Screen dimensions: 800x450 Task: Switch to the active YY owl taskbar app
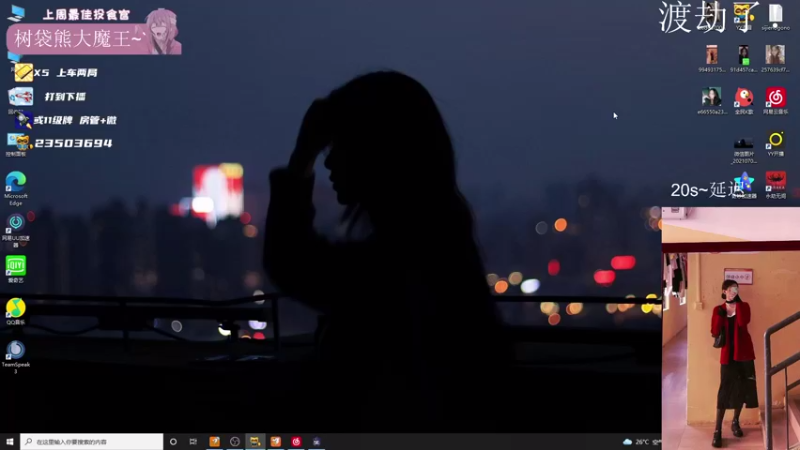(255, 441)
